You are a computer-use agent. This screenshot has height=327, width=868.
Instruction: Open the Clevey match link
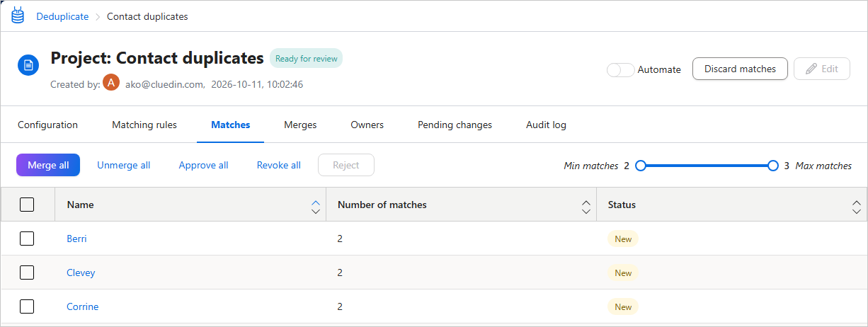pyautogui.click(x=81, y=272)
